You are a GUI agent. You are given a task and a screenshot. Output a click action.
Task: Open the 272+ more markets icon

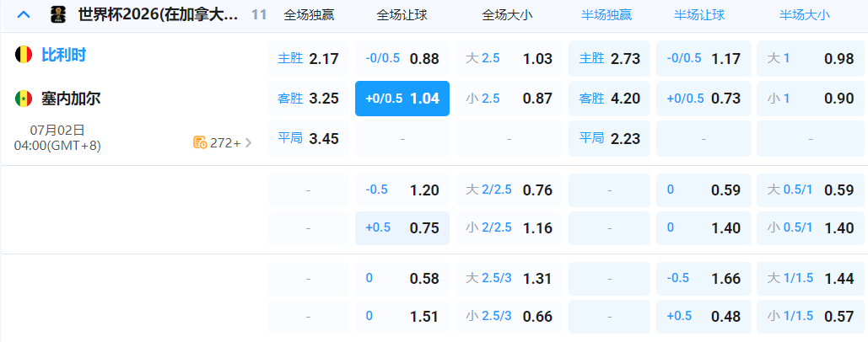coord(200,143)
